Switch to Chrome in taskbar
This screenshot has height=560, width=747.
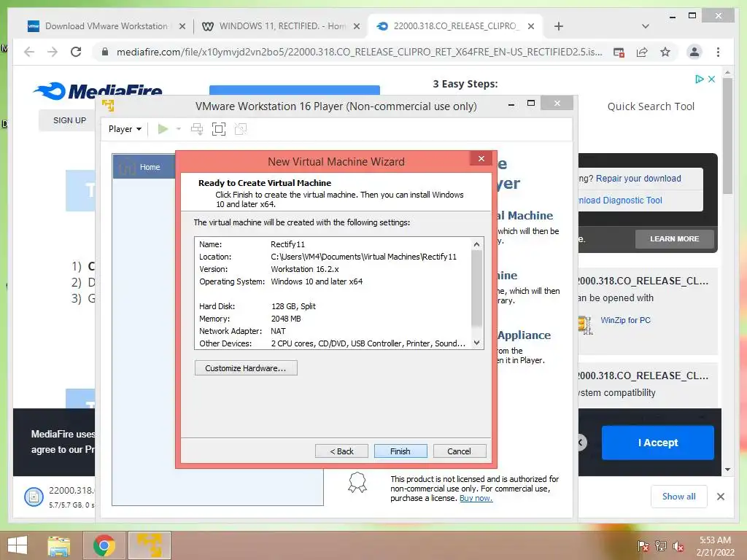coord(104,545)
